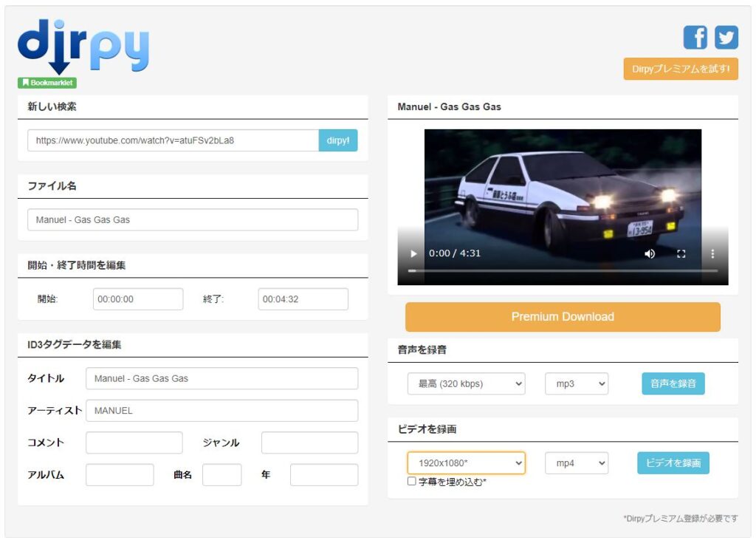Click the ID3タグデータを編集 heading
The width and height of the screenshot is (756, 543).
[x=75, y=344]
